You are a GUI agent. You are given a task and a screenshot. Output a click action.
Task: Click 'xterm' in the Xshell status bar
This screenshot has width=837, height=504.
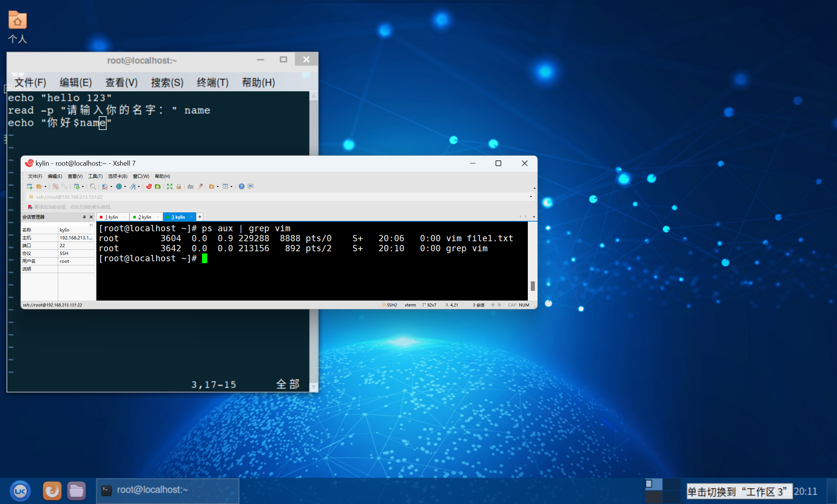[410, 305]
